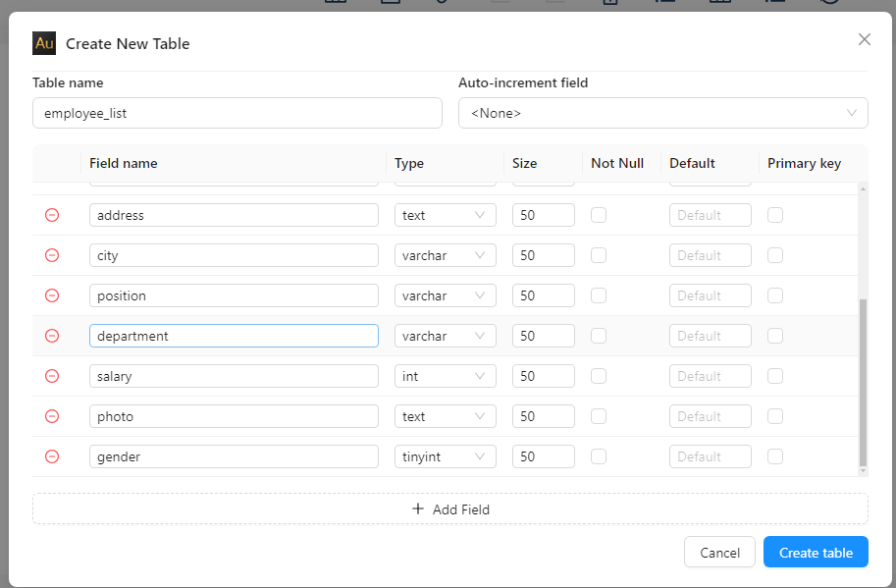Click the size input for address
This screenshot has height=588, width=896.
544,215
